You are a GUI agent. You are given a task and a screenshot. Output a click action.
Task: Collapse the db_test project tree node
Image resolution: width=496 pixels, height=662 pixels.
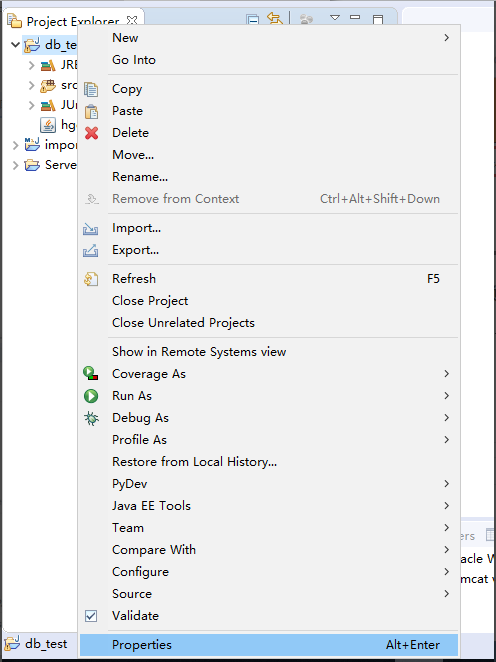coord(15,45)
